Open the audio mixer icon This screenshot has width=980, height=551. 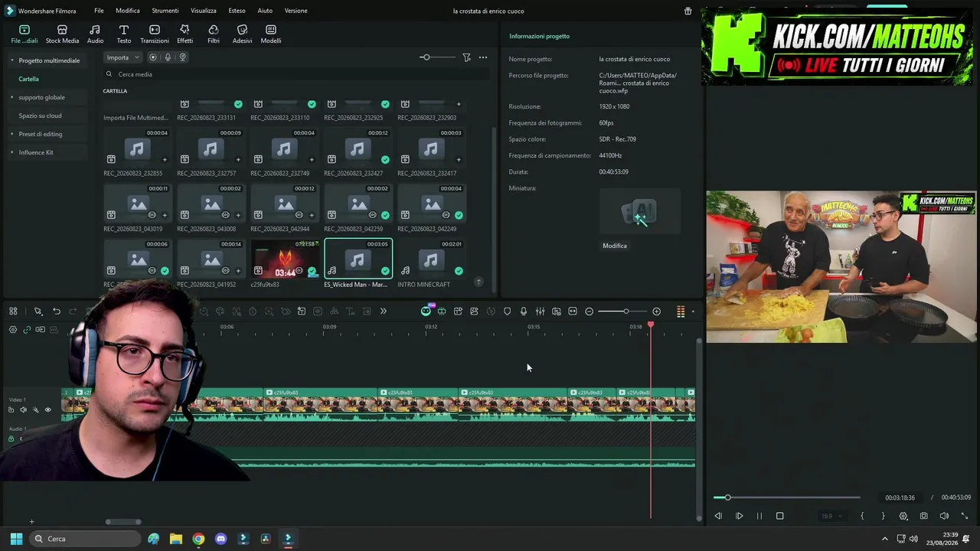[x=540, y=311]
